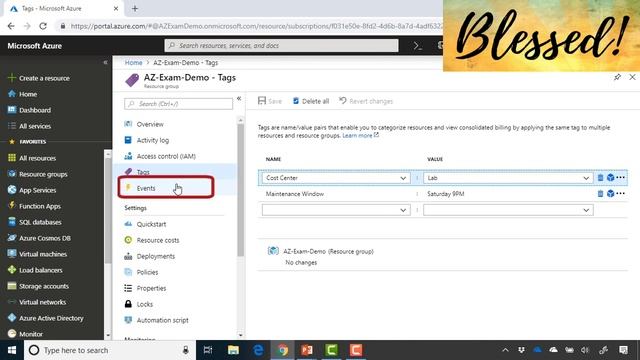Open Events menu item
This screenshot has width=640, height=360.
pos(146,188)
